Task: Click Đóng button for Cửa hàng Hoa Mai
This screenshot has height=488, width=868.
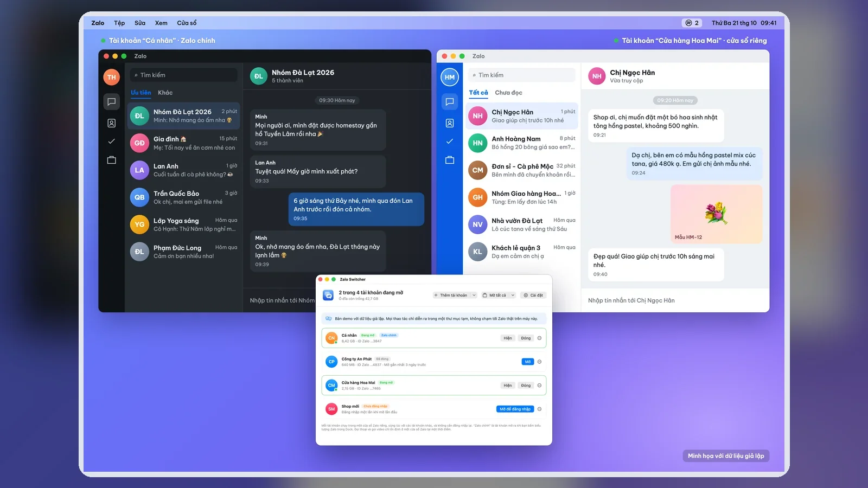Action: (x=526, y=386)
